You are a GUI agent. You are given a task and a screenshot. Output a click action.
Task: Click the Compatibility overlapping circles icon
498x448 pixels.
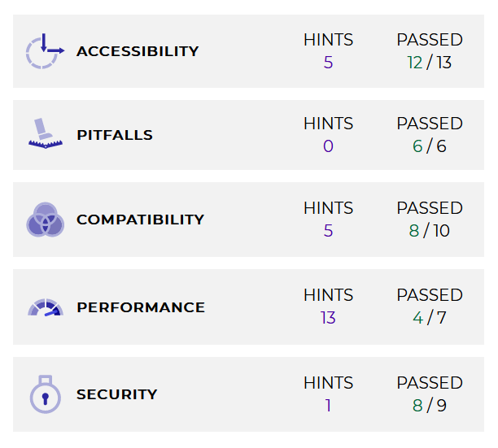click(45, 220)
